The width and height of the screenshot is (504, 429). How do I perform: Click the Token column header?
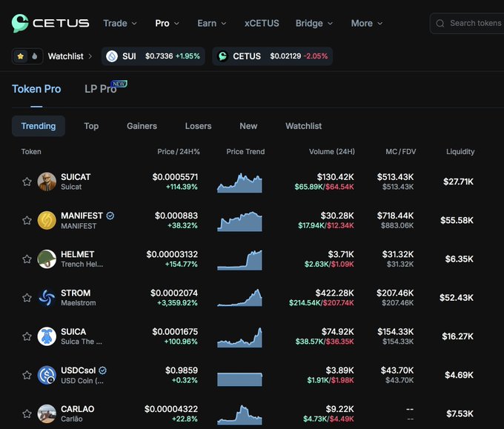[x=31, y=152]
